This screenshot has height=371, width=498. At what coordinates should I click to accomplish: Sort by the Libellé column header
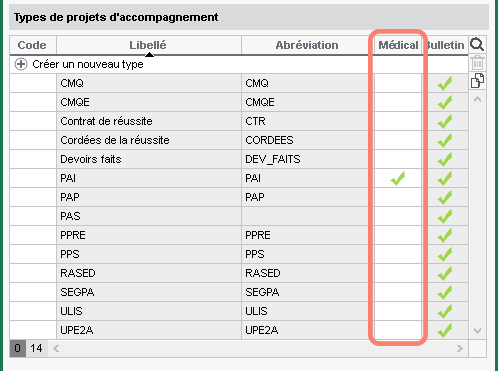[149, 45]
